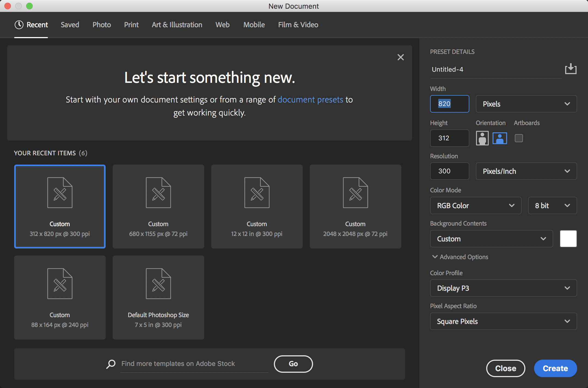The height and width of the screenshot is (388, 588).
Task: Click the white background color swatch
Action: [x=568, y=239]
